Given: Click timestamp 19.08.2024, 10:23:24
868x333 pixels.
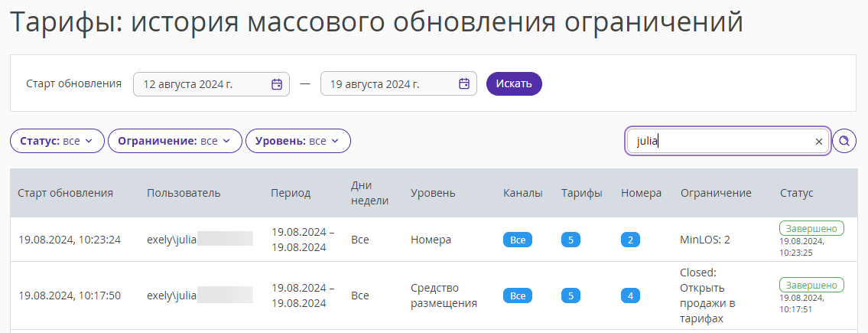Looking at the screenshot, I should click(70, 240).
